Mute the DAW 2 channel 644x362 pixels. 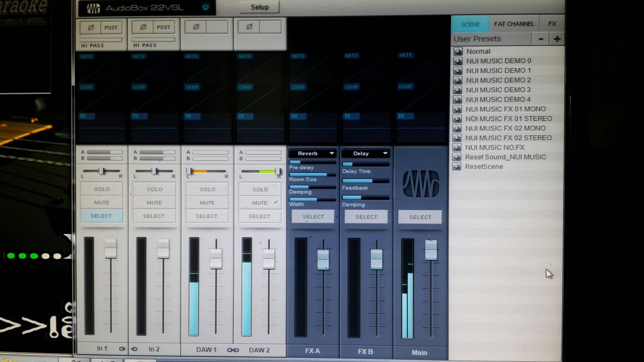(260, 203)
